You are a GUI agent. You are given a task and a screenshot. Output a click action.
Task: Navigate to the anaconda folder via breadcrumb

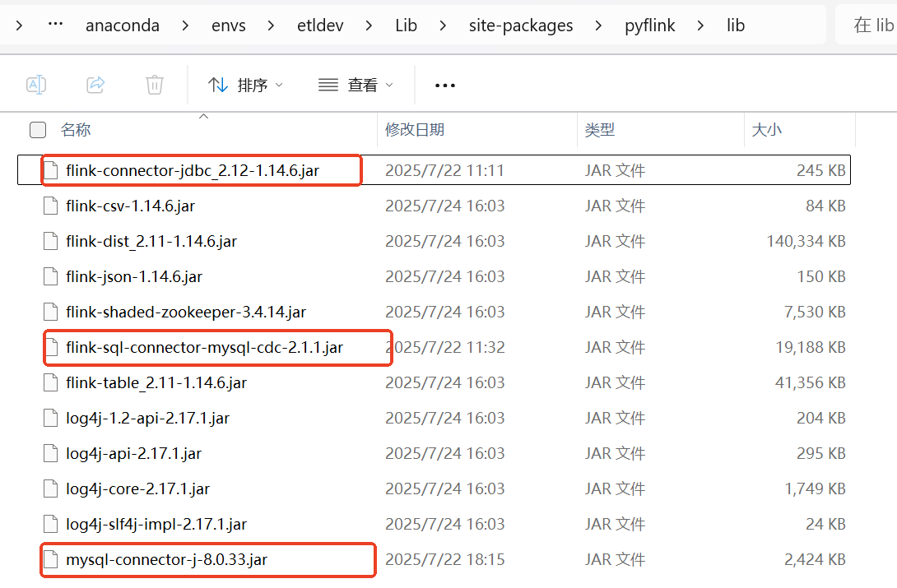pos(123,25)
